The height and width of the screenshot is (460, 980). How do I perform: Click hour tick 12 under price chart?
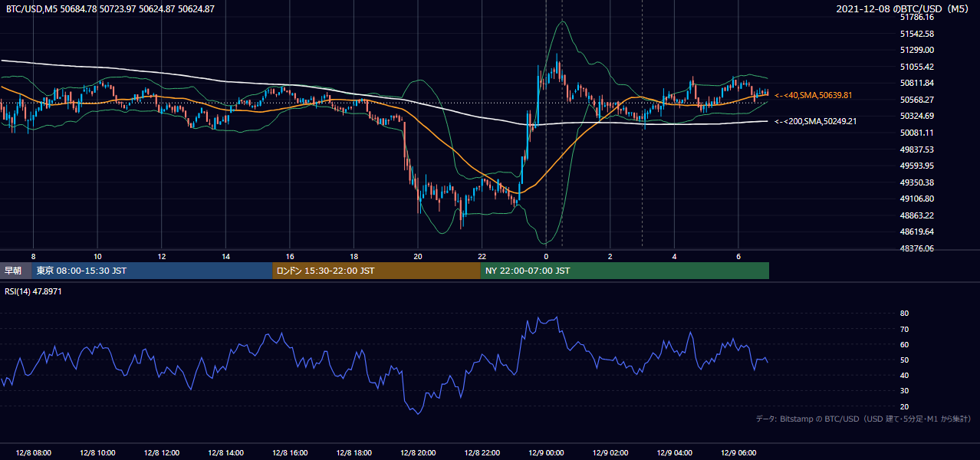[x=161, y=255]
